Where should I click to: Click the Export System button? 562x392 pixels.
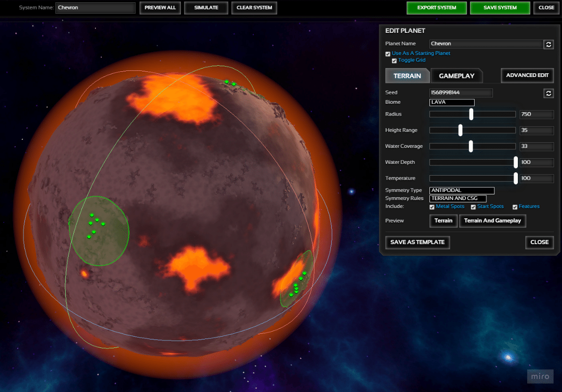(x=437, y=8)
